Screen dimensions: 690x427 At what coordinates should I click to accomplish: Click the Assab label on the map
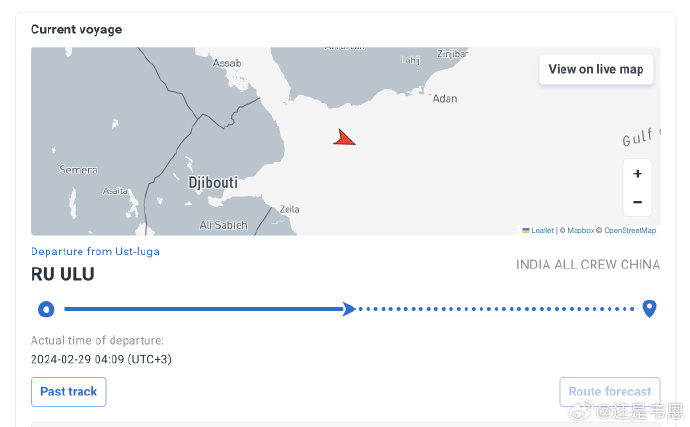click(x=227, y=63)
